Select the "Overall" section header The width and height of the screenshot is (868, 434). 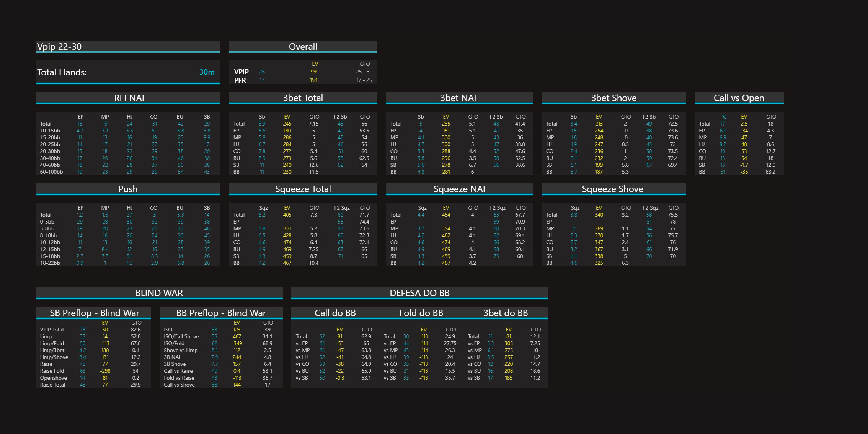point(303,47)
